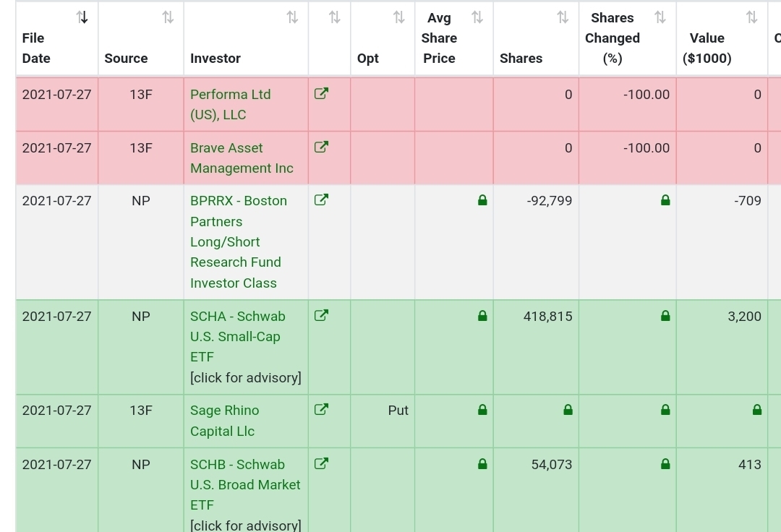Open Brave Asset Management Inc link
The width and height of the screenshot is (781, 532).
[x=242, y=158]
